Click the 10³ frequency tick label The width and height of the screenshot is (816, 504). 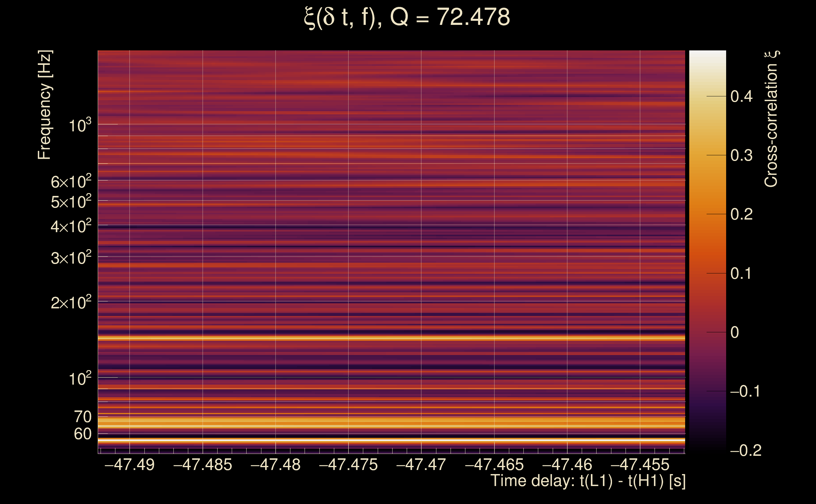[80, 126]
